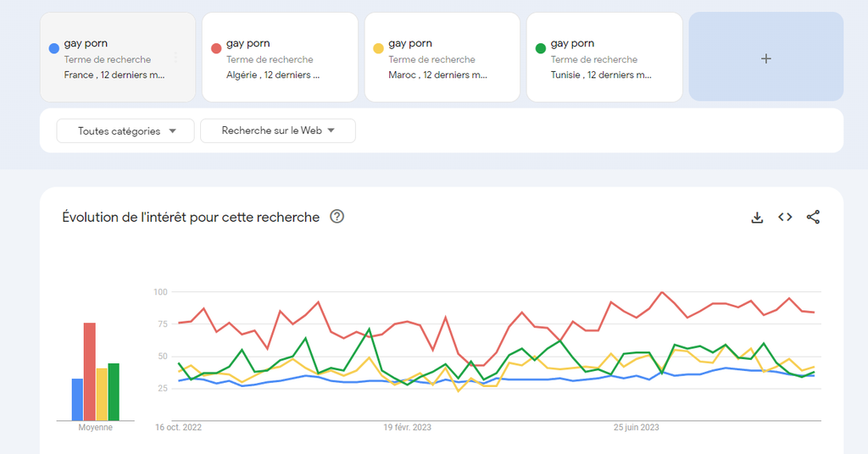868x454 pixels.
Task: Click the red bar in Moyenne chart
Action: tap(89, 371)
